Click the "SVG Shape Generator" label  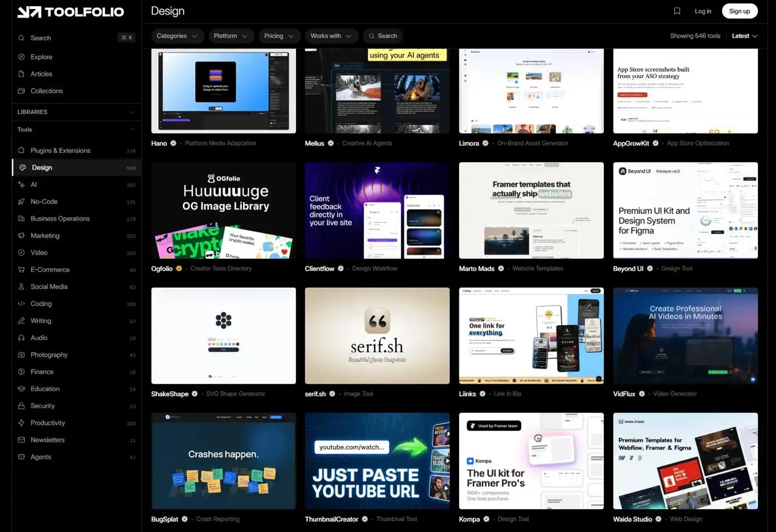coord(236,394)
